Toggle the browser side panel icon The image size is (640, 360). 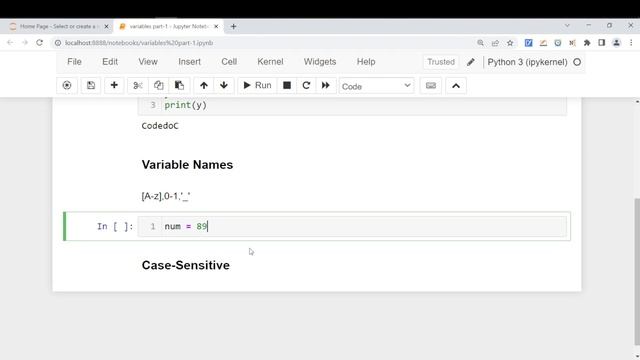point(602,43)
